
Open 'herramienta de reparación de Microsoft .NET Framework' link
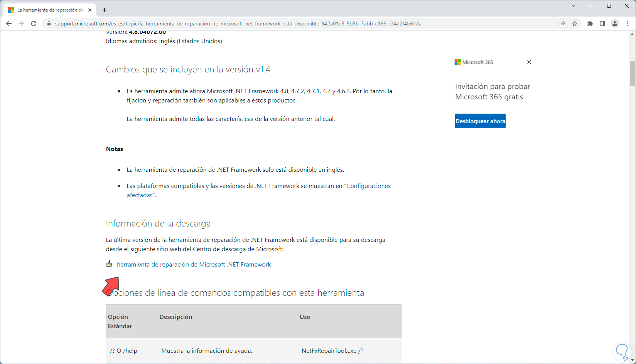click(194, 265)
